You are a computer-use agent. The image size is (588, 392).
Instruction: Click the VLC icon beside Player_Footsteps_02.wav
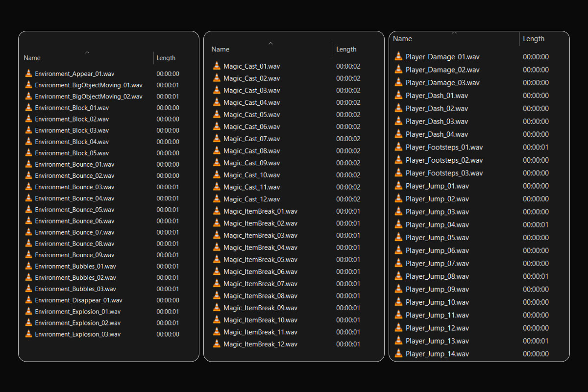coord(398,160)
